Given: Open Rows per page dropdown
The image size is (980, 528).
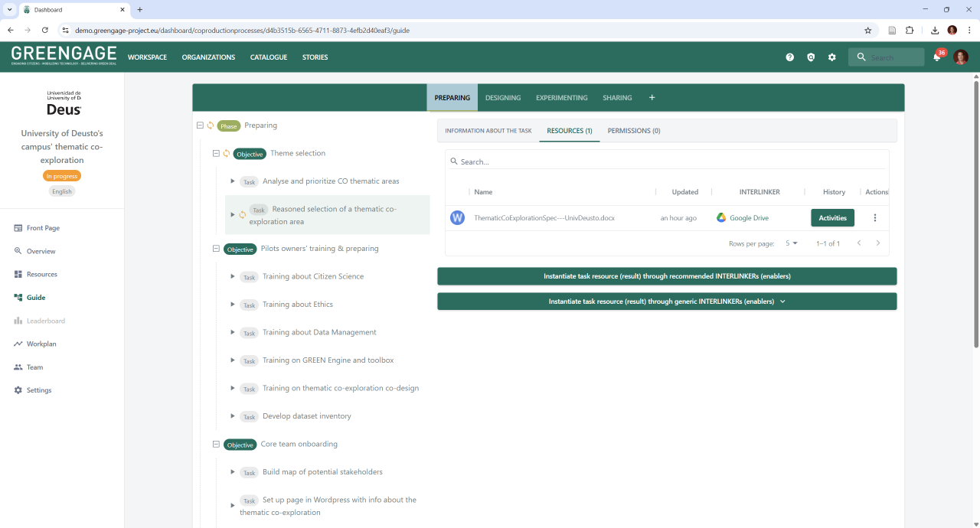Looking at the screenshot, I should tap(791, 243).
